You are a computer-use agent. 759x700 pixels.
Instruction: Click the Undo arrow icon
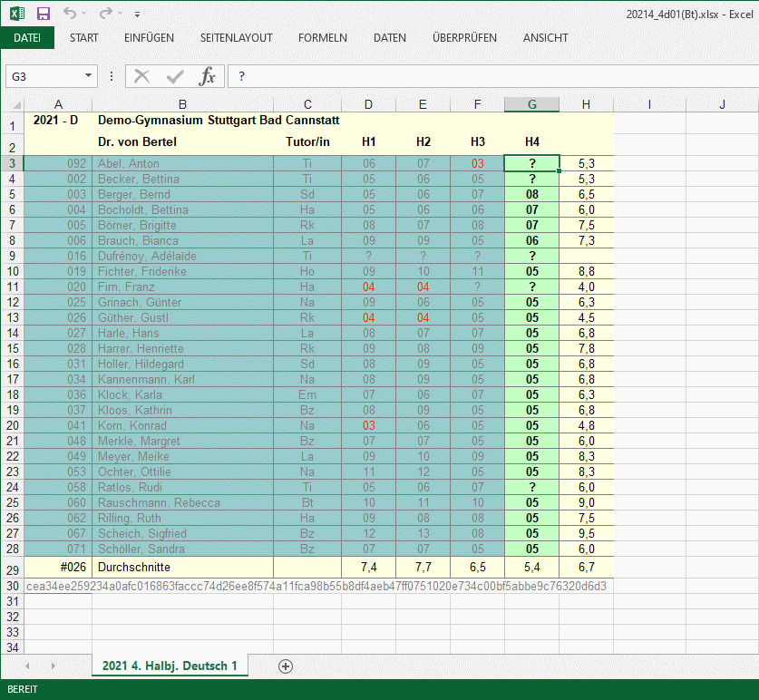click(x=71, y=14)
